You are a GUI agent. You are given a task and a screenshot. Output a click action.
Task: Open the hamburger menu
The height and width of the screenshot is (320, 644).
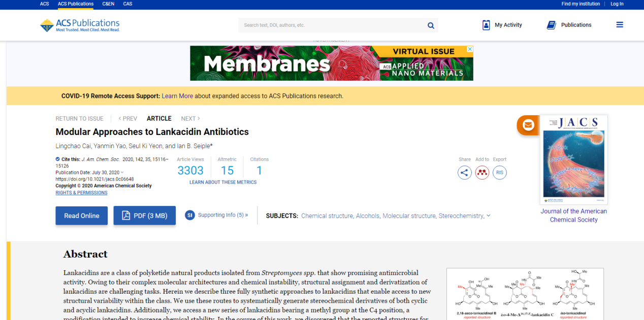pyautogui.click(x=620, y=25)
